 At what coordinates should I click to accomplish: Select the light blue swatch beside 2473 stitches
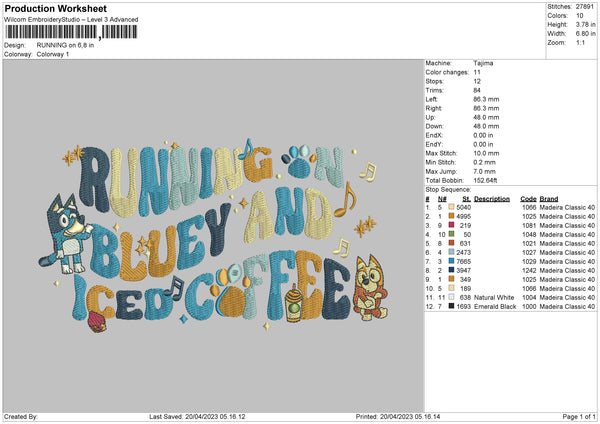[x=451, y=252]
